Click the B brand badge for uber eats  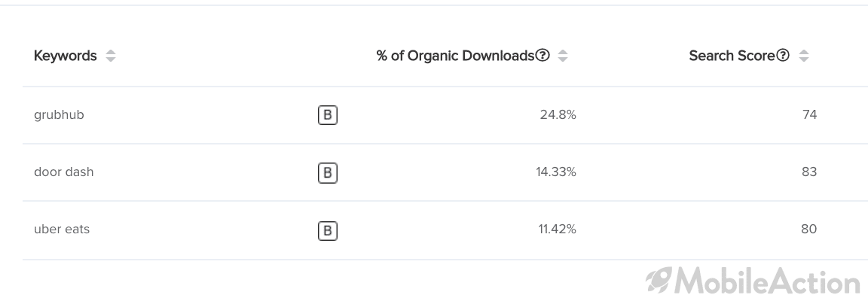[328, 230]
